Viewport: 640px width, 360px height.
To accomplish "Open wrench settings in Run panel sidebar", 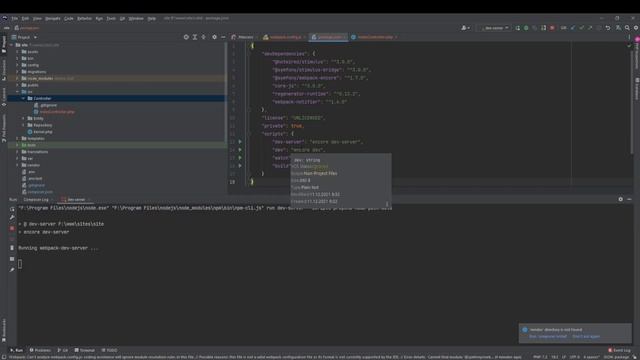I will point(12,218).
